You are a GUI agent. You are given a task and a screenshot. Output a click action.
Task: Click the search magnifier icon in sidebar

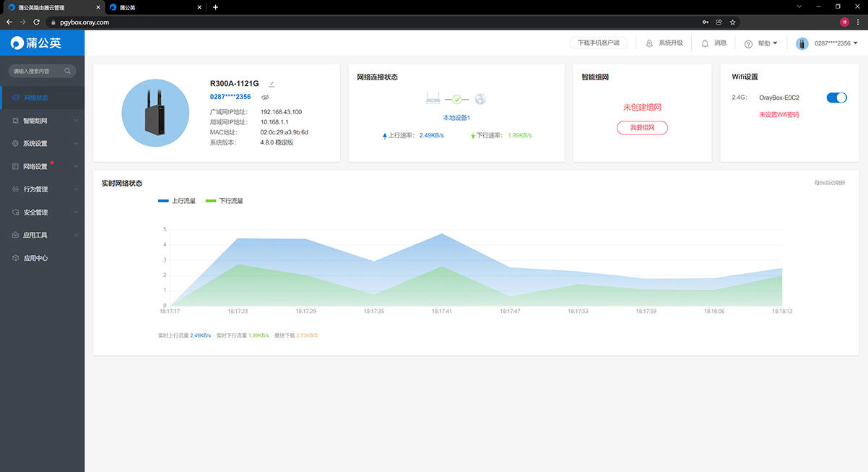(68, 71)
